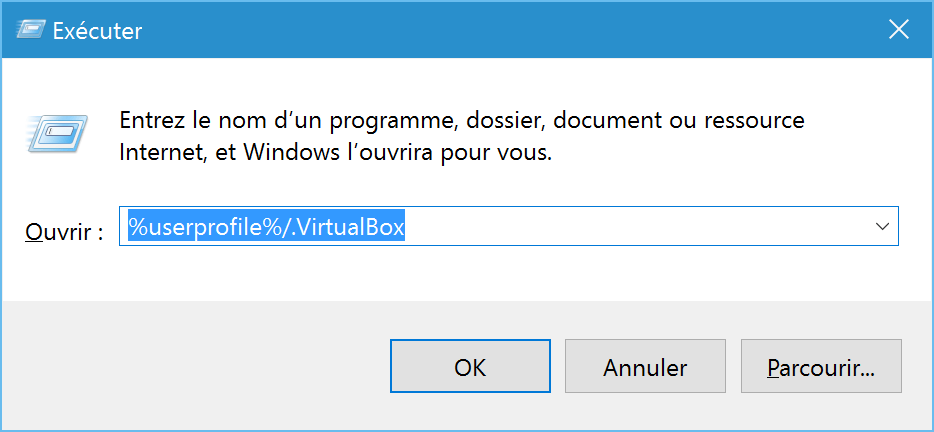Click the word "Windows" in the description
934x432 pixels.
[x=289, y=153]
